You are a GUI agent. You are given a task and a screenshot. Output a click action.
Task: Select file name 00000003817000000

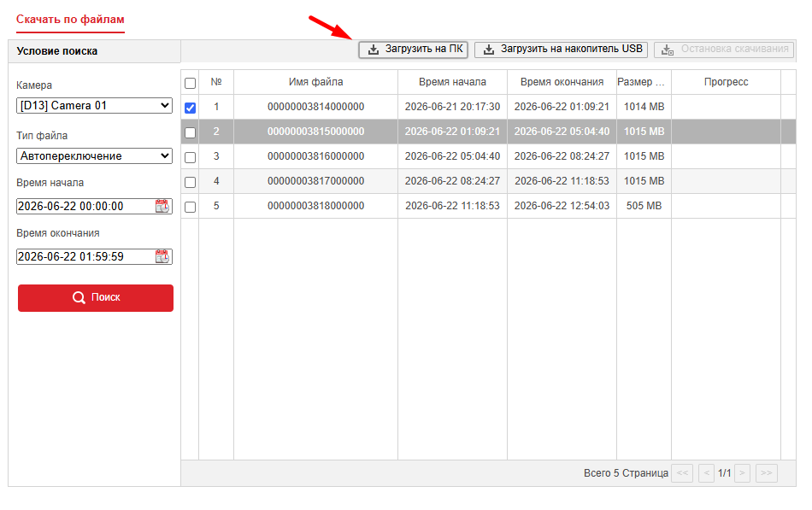point(316,181)
